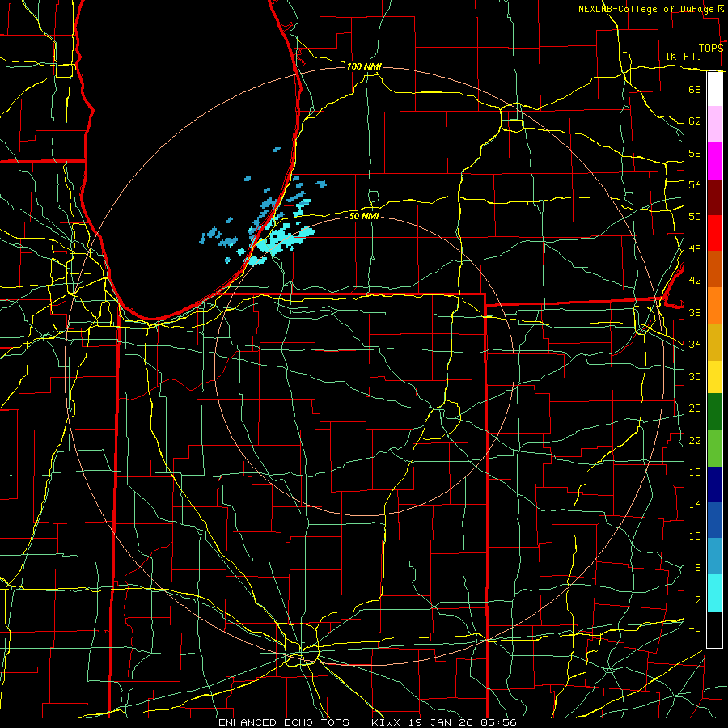Click legend value 34
The height and width of the screenshot is (728, 728).
coord(695,345)
